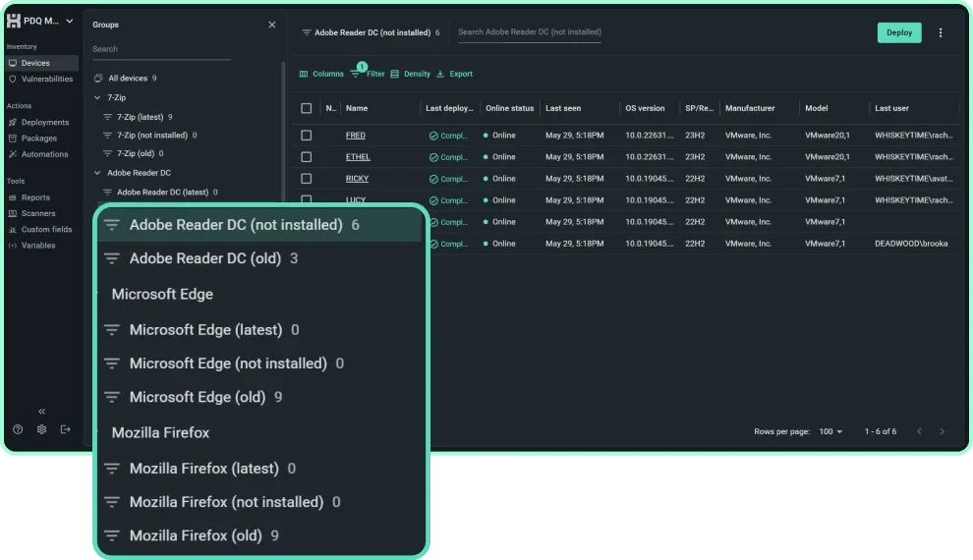
Task: Click the group filter icon beside the table title
Action: pos(306,32)
